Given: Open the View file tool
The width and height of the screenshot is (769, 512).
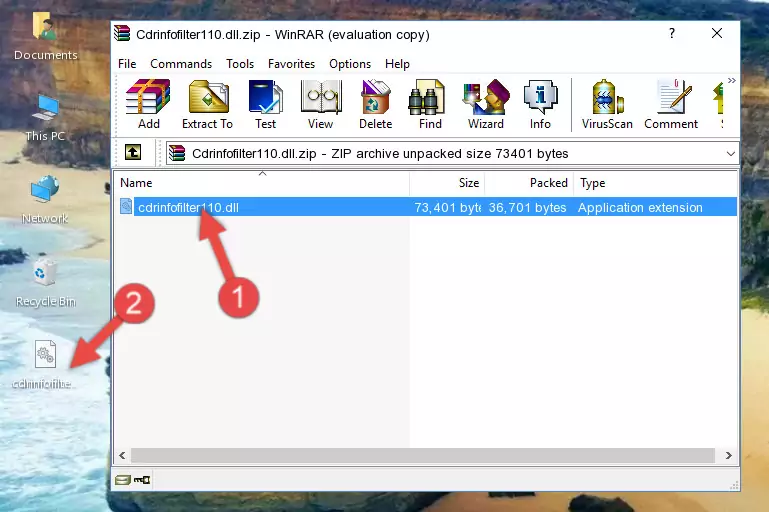Looking at the screenshot, I should [321, 104].
